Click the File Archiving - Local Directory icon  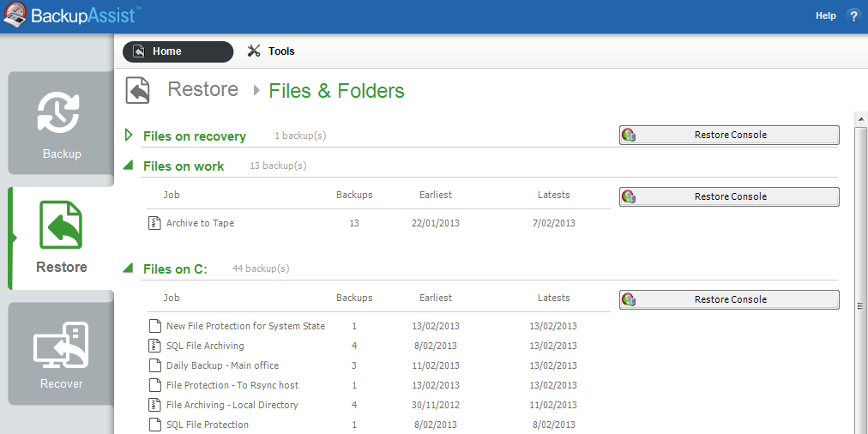(x=154, y=405)
